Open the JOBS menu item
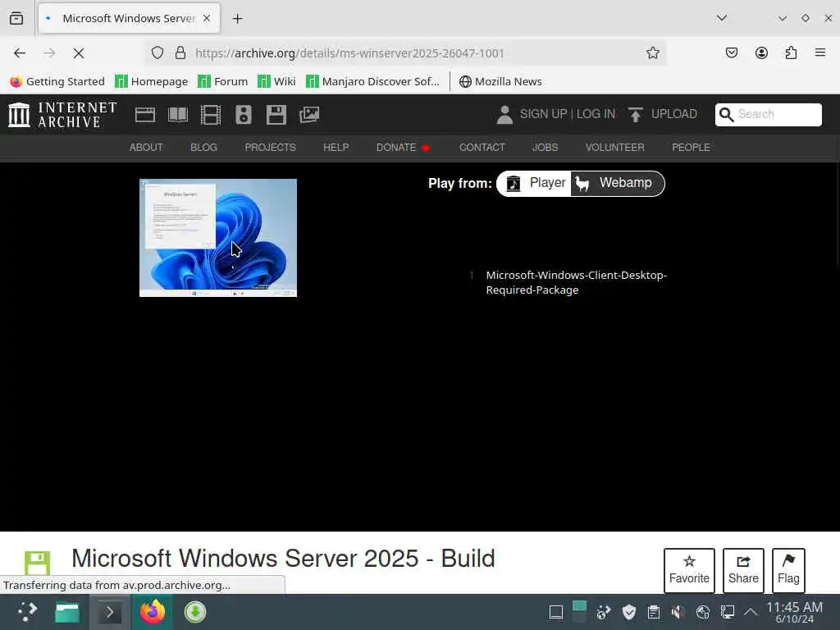840x630 pixels. click(x=545, y=148)
